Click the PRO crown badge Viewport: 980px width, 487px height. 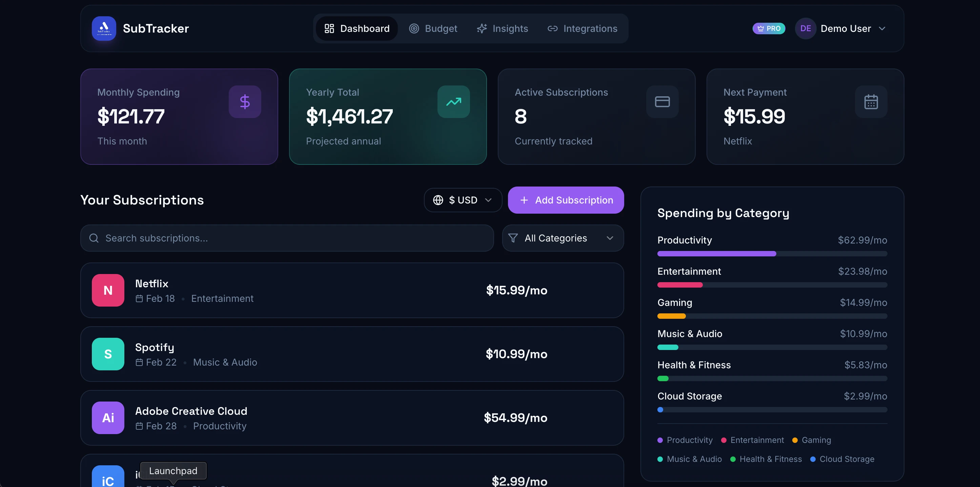[x=769, y=28]
